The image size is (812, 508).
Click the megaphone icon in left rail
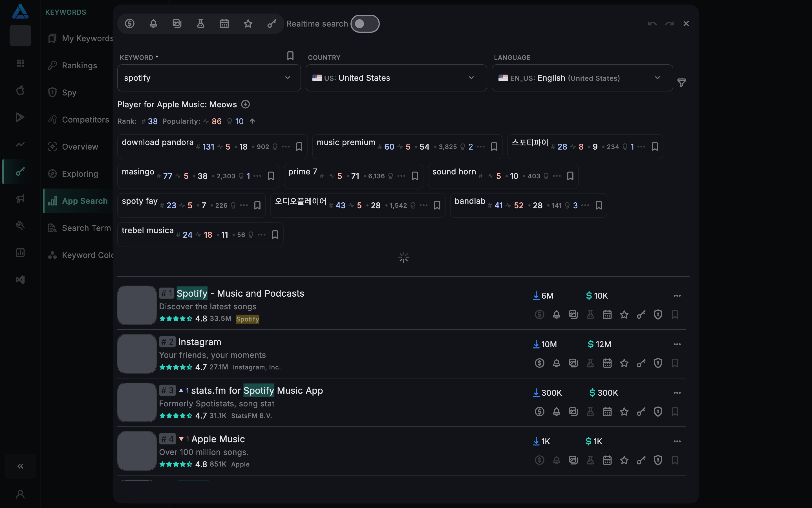[20, 199]
